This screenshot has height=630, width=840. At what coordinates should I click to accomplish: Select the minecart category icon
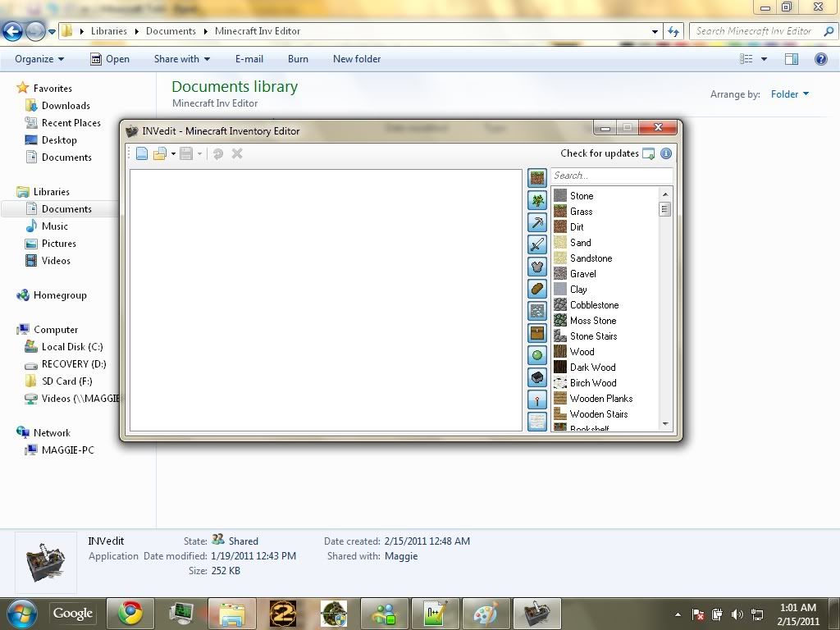tap(537, 377)
